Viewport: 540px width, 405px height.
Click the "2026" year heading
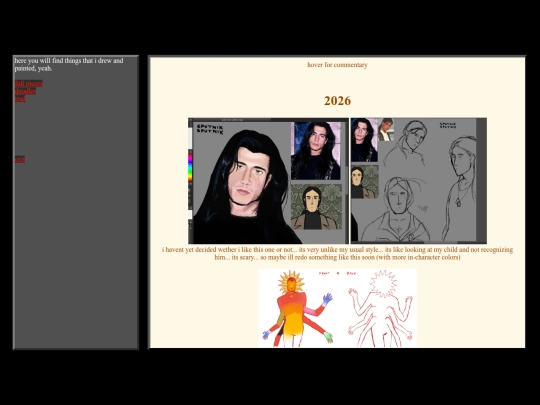338,101
